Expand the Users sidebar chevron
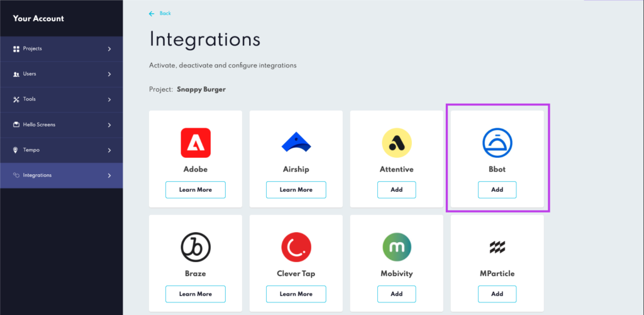This screenshot has height=315, width=644. coord(109,74)
